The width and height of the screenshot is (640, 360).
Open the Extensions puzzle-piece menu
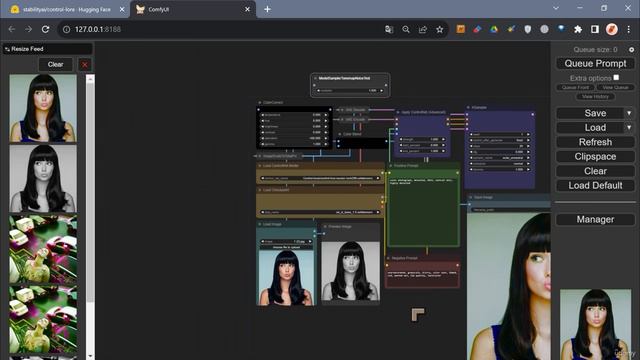point(578,29)
